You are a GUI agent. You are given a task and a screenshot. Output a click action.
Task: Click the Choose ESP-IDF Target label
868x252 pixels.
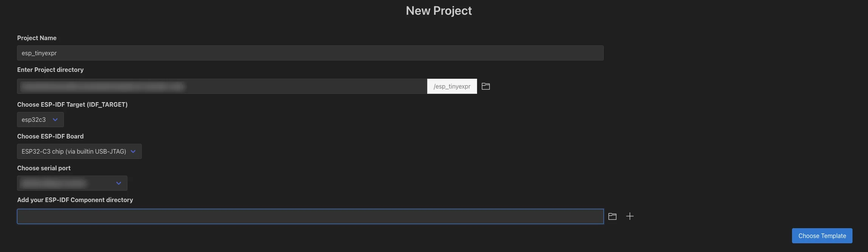[72, 104]
